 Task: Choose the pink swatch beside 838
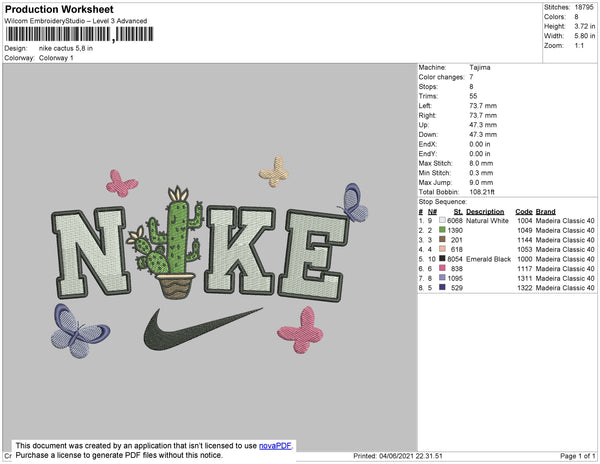442,268
